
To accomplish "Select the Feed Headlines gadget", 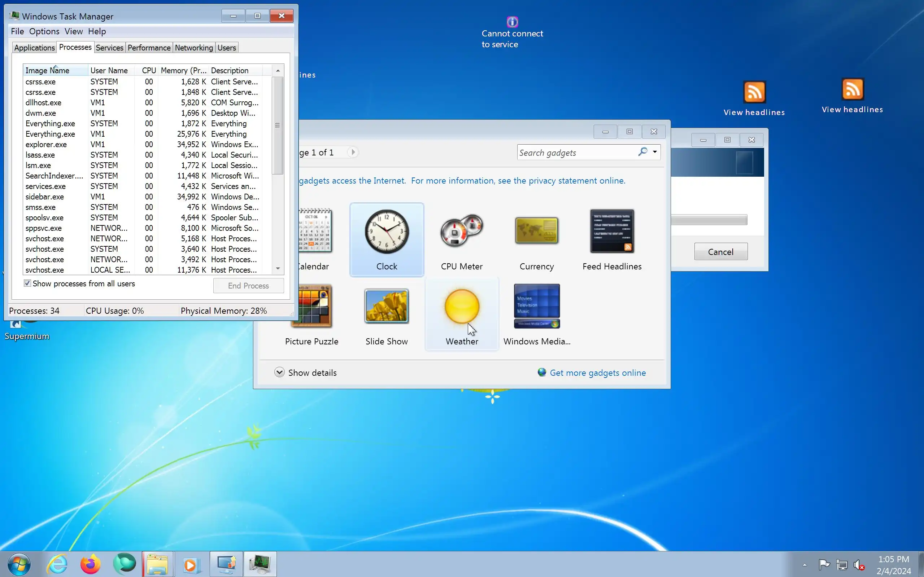I will pos(612,231).
